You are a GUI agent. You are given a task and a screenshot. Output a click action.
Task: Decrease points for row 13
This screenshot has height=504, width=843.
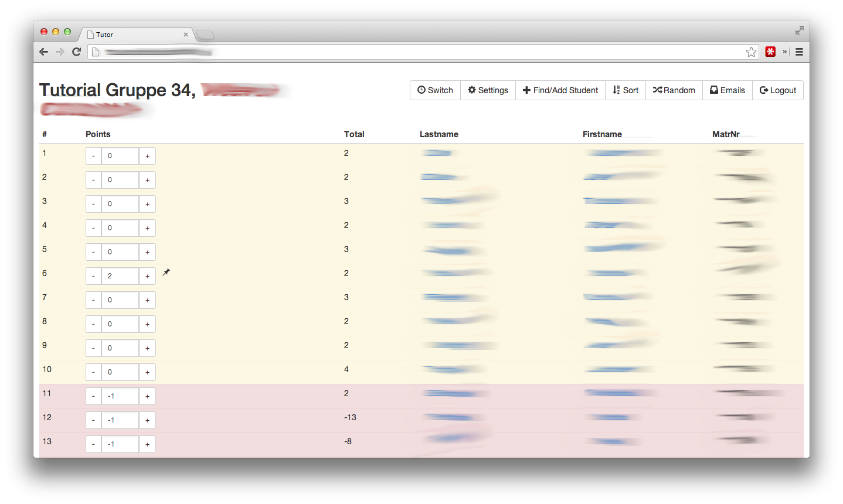click(x=93, y=444)
